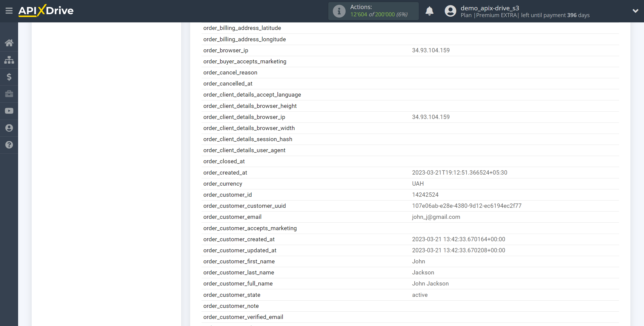Select the value 2023-03-21 13:42:33.670164+00:00
This screenshot has height=326, width=644.
(459, 239)
